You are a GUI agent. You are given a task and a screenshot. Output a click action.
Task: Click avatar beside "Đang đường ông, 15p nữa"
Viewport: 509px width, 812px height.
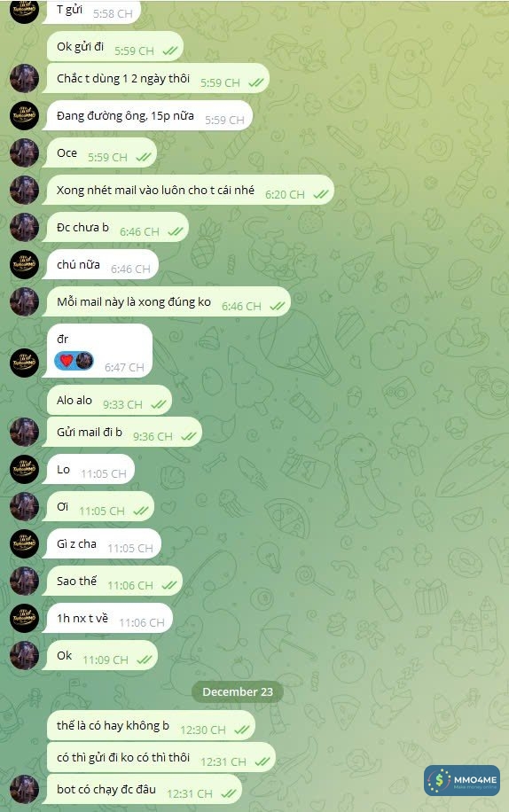click(24, 115)
